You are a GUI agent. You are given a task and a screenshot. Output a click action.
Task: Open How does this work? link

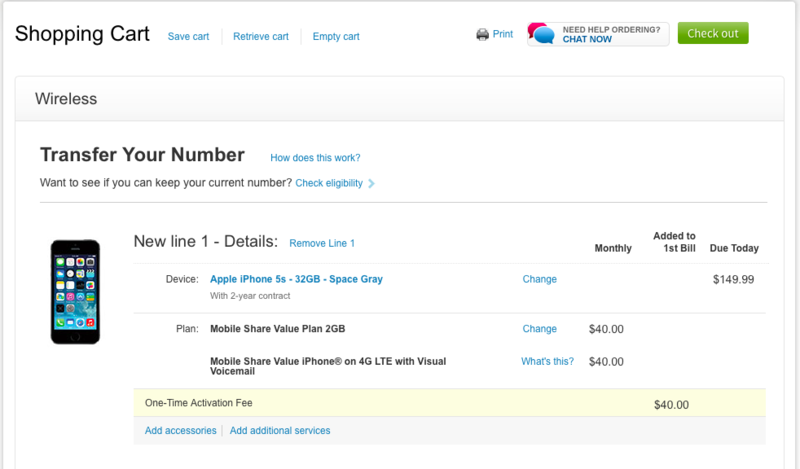click(315, 158)
